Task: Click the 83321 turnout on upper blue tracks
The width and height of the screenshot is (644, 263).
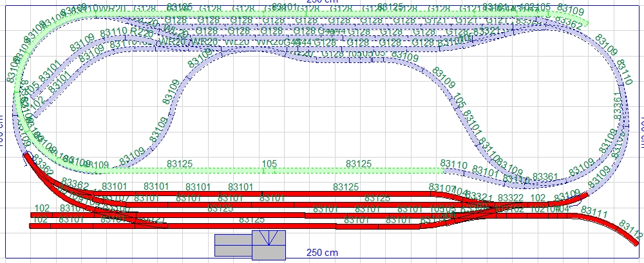Action: point(486,32)
